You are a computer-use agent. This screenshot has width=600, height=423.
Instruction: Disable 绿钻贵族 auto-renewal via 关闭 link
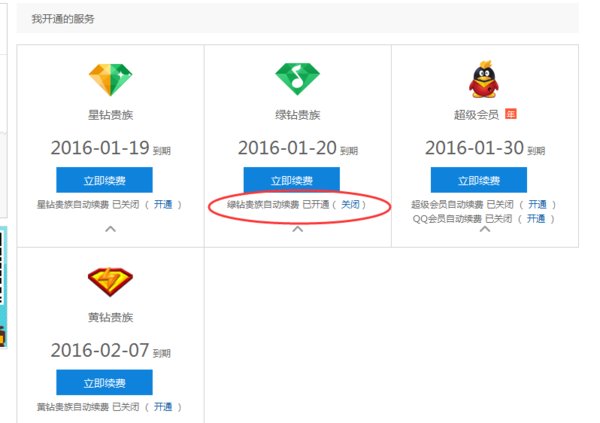tap(350, 204)
